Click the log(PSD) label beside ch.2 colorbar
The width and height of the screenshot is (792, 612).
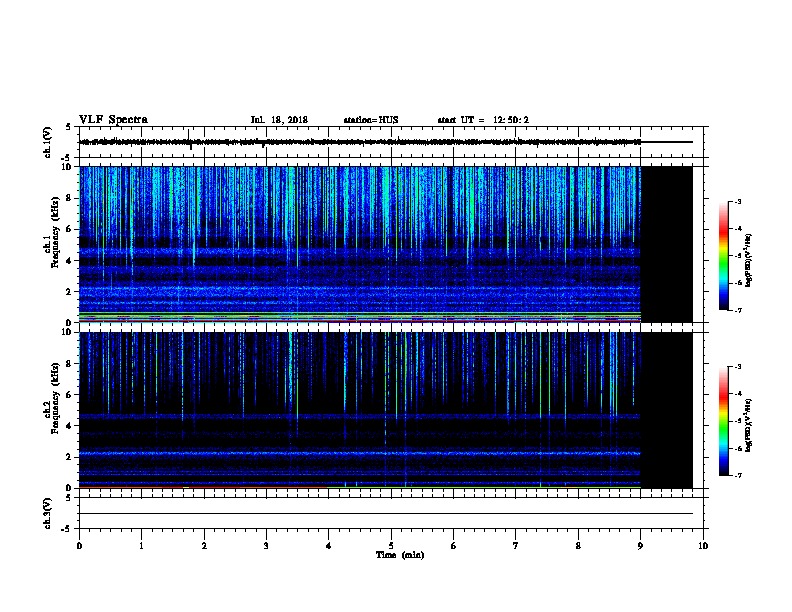749,426
